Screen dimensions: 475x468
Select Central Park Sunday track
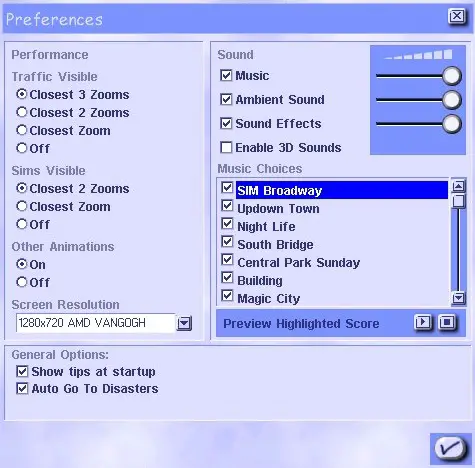(298, 263)
